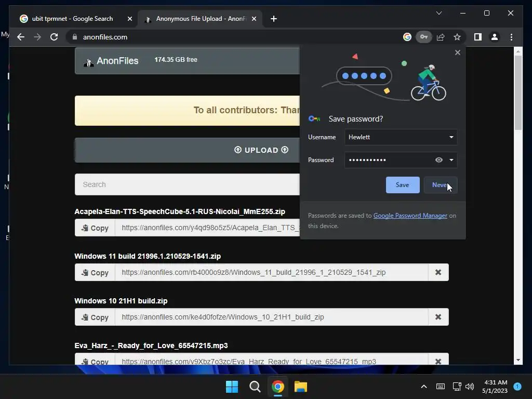532x399 pixels.
Task: Click the file Search field
Action: (x=187, y=184)
